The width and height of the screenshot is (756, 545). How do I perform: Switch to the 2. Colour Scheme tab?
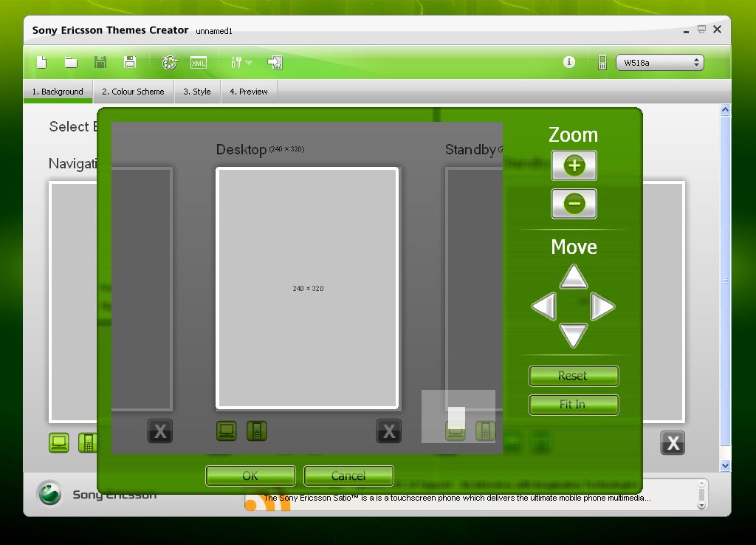(133, 92)
